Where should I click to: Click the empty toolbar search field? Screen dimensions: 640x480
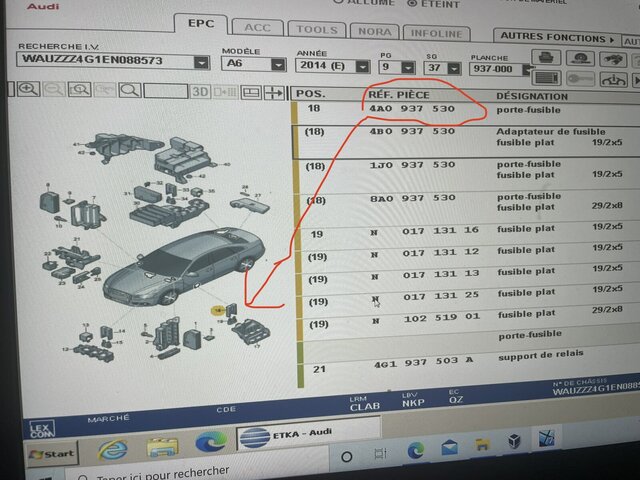coord(166,91)
